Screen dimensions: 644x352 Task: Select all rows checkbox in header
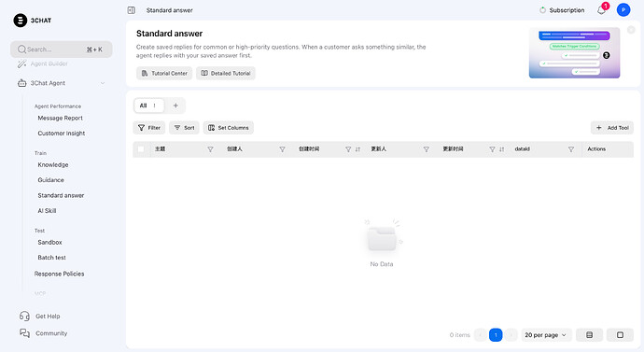141,149
